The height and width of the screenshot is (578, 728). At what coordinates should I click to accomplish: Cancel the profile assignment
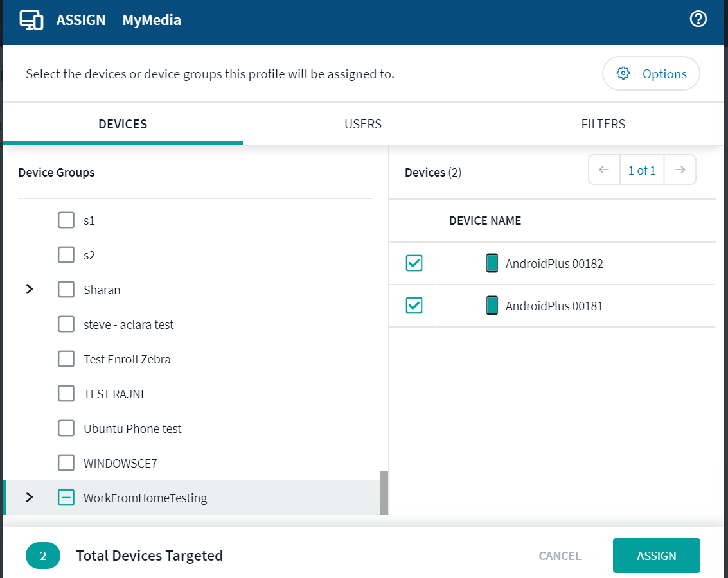pyautogui.click(x=560, y=556)
